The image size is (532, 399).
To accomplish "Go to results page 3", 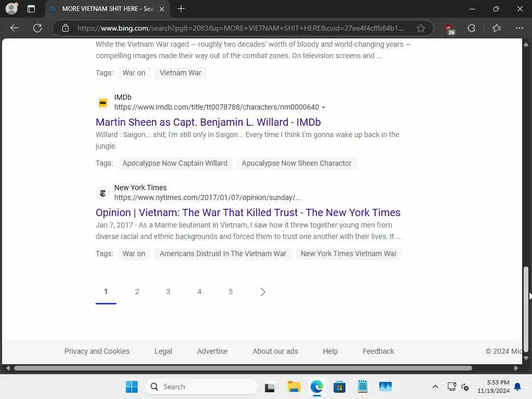I will 168,292.
